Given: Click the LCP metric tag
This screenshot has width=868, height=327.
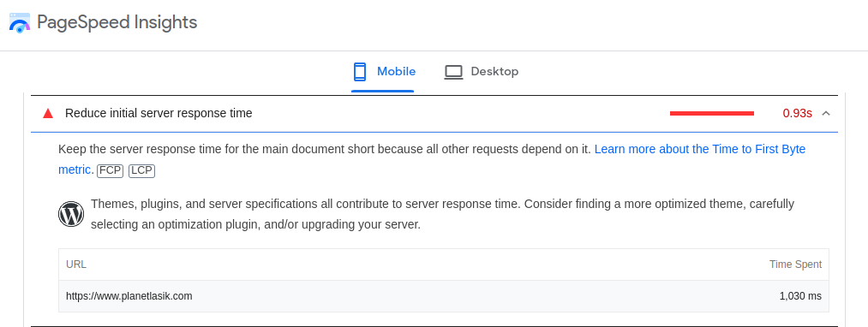Looking at the screenshot, I should pyautogui.click(x=141, y=170).
